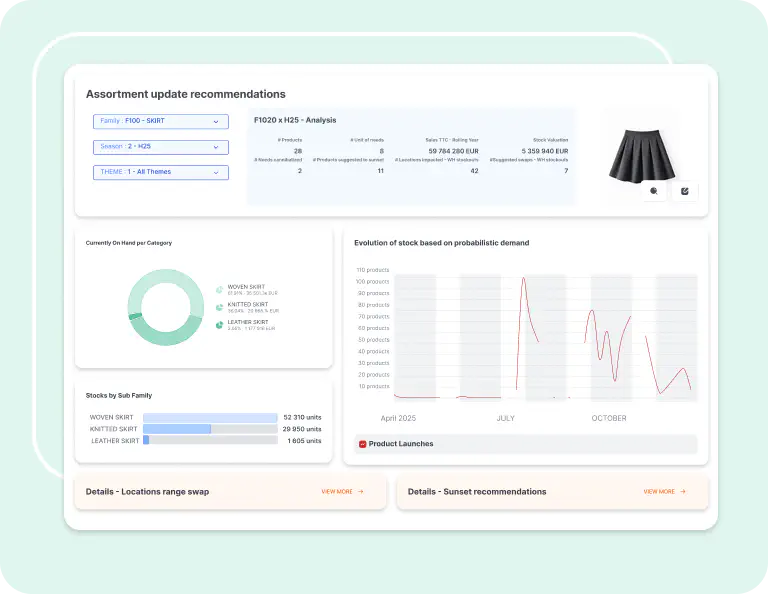This screenshot has width=768, height=594.
Task: Click 'Assortment update recommendations' title
Action: tap(186, 94)
